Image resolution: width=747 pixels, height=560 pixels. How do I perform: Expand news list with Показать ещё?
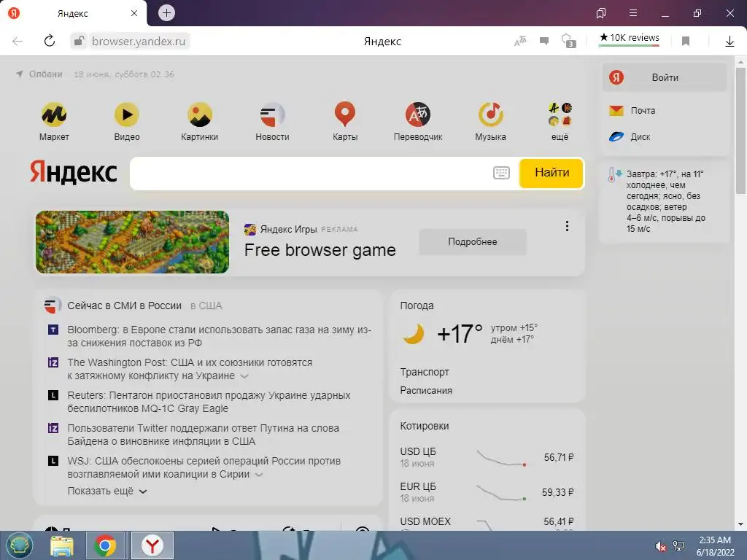(x=107, y=491)
